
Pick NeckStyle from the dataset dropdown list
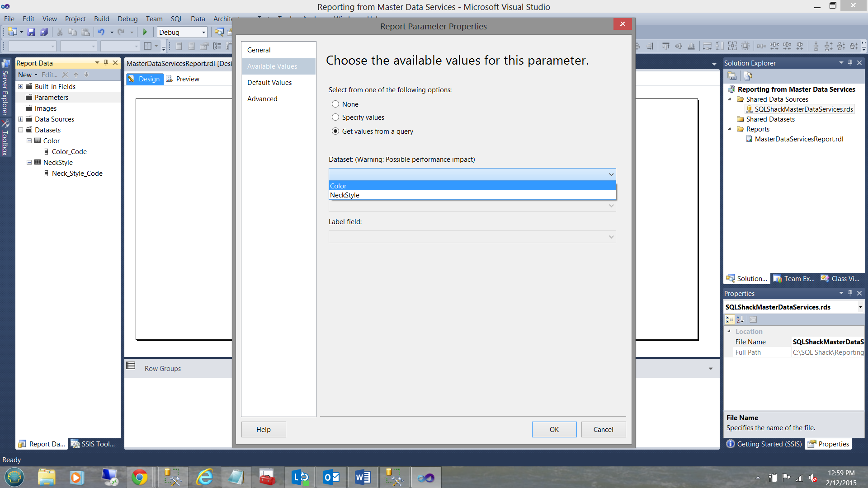click(345, 195)
